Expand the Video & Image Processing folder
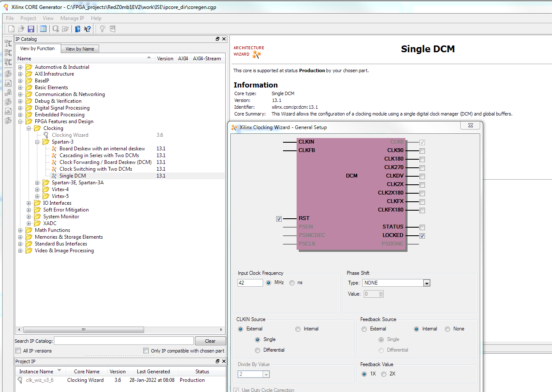This screenshot has width=552, height=392. coord(20,251)
